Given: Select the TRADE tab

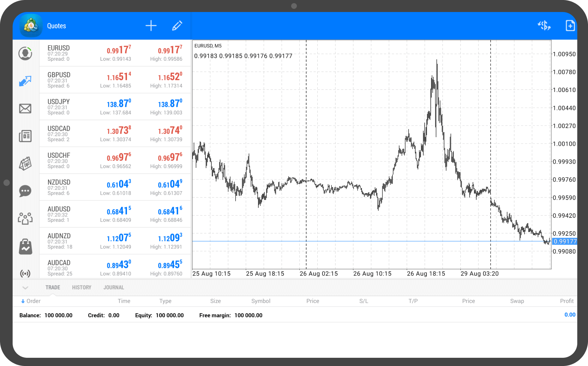Looking at the screenshot, I should point(53,288).
